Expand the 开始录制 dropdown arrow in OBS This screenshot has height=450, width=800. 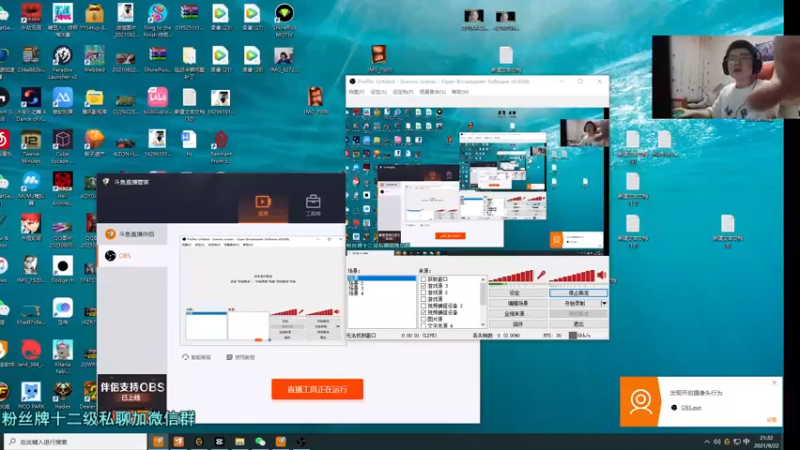pos(605,303)
